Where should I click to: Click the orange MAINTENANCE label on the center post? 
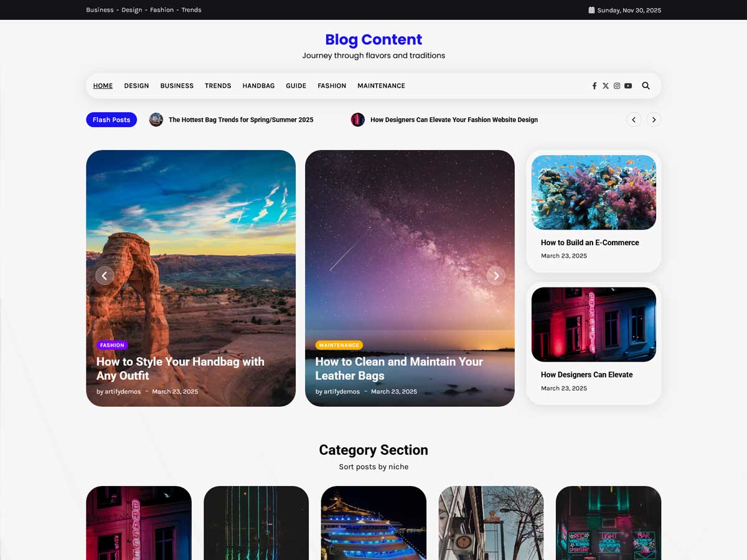[x=339, y=345]
